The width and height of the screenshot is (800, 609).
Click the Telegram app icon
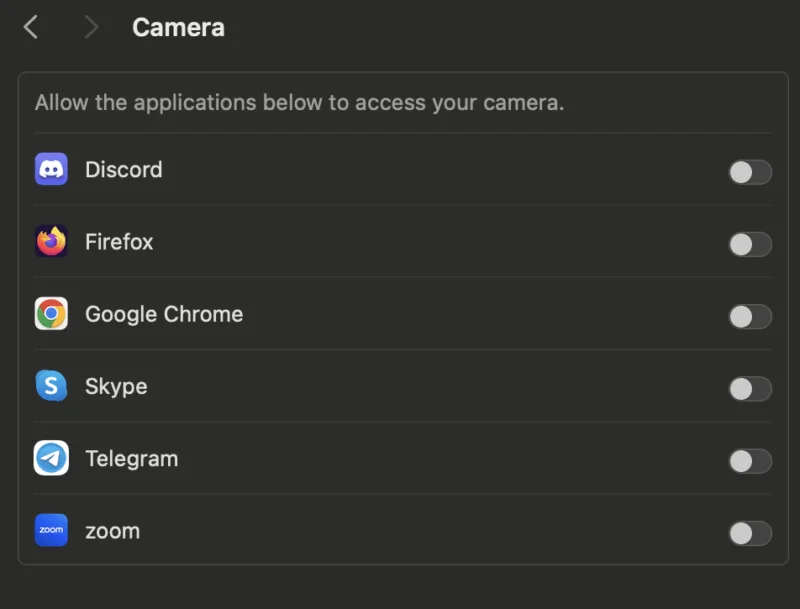[51, 458]
